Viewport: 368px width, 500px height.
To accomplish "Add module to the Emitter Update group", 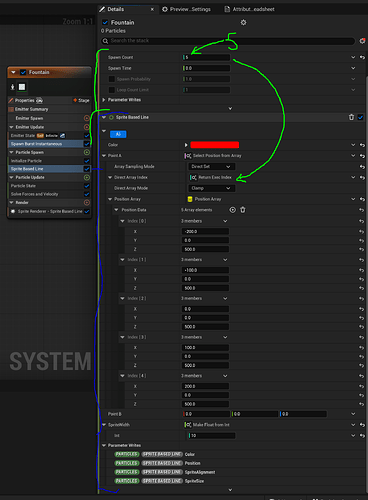I will 87,127.
